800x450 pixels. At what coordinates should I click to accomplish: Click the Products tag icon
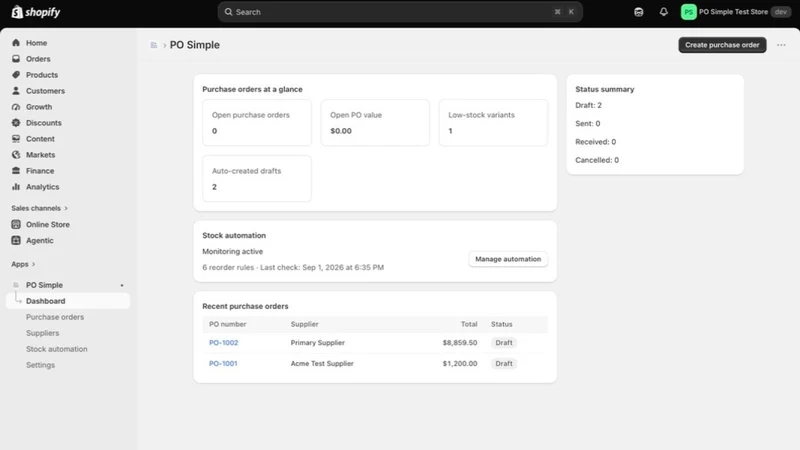point(16,74)
